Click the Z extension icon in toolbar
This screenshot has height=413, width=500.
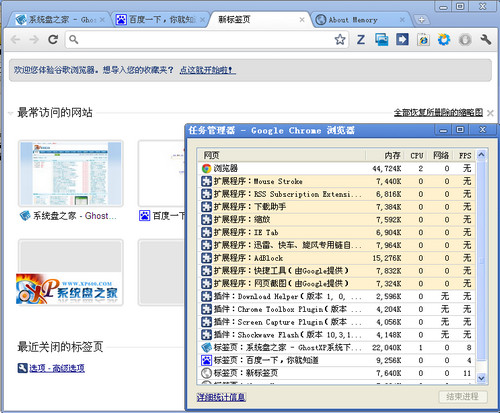point(361,40)
